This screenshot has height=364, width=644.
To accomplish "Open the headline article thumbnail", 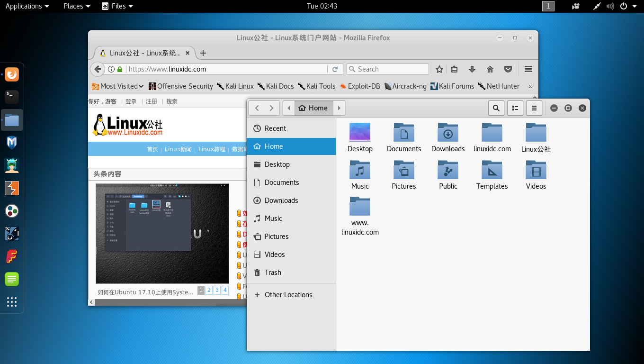I will point(162,234).
